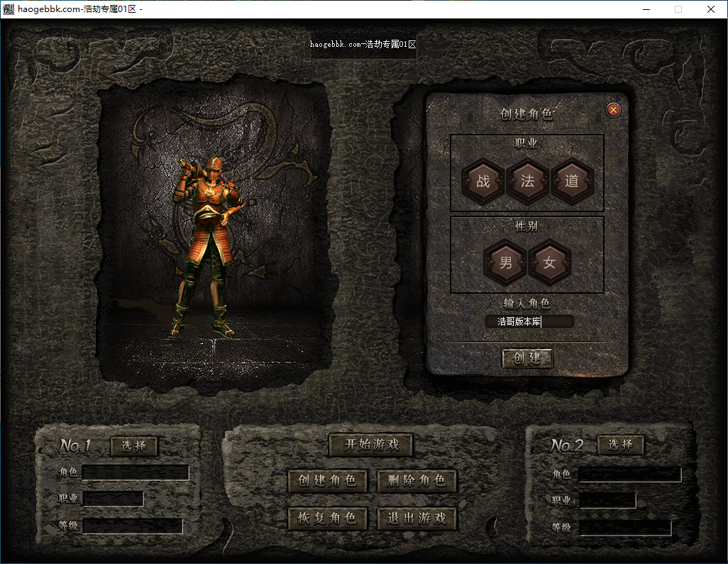The height and width of the screenshot is (564, 728).
Task: Choose the 男 male gender hexagon
Action: point(505,262)
